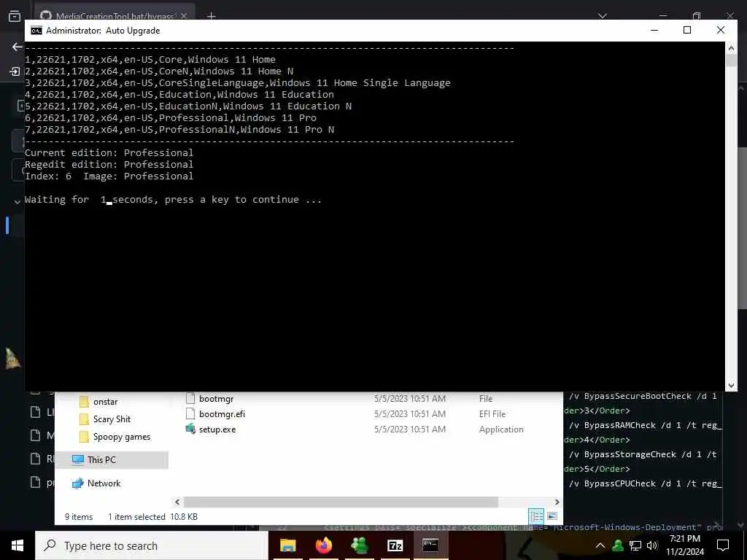The image size is (747, 560).
Task: Close the MediaCreationTool.bat browser tab
Action: click(184, 16)
